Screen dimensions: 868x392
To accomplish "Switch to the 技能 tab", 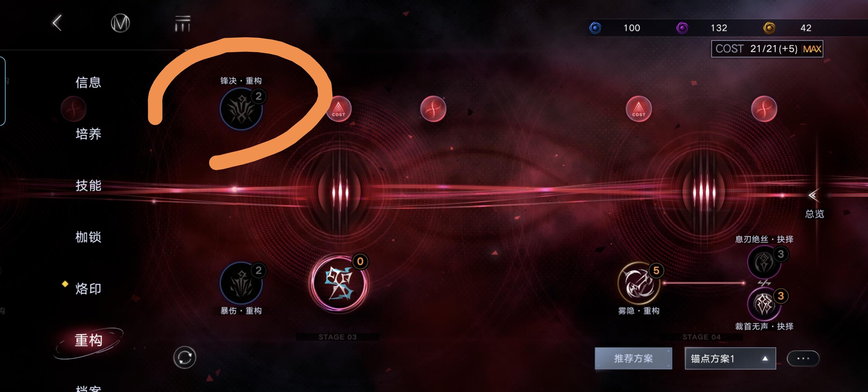I will point(88,185).
